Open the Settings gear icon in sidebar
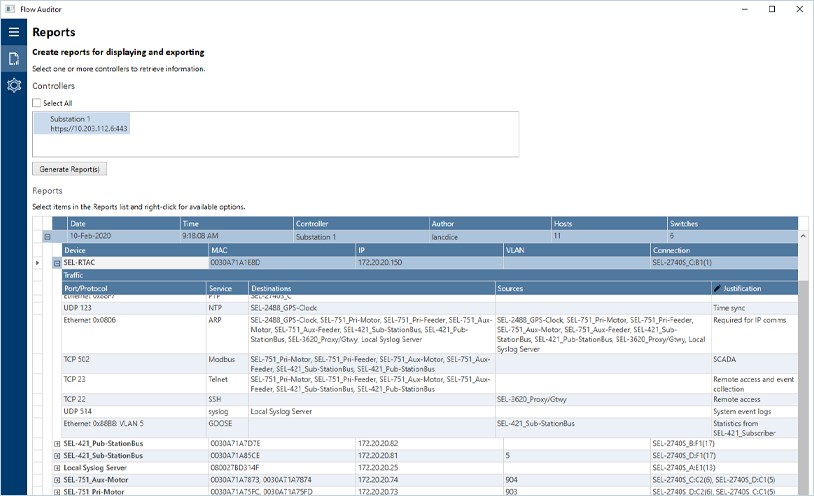814x496 pixels. [13, 85]
